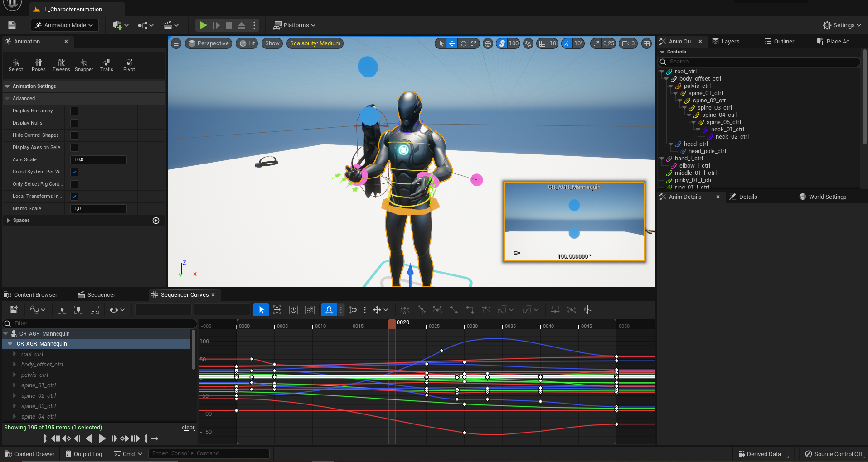Viewport: 868px width, 462px height.
Task: Click the Show viewport button
Action: pyautogui.click(x=272, y=43)
